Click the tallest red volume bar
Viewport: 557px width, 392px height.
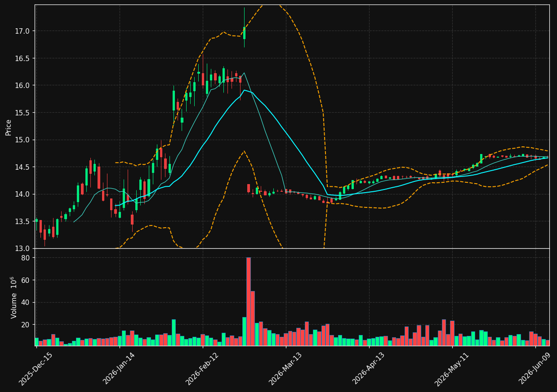coord(249,301)
